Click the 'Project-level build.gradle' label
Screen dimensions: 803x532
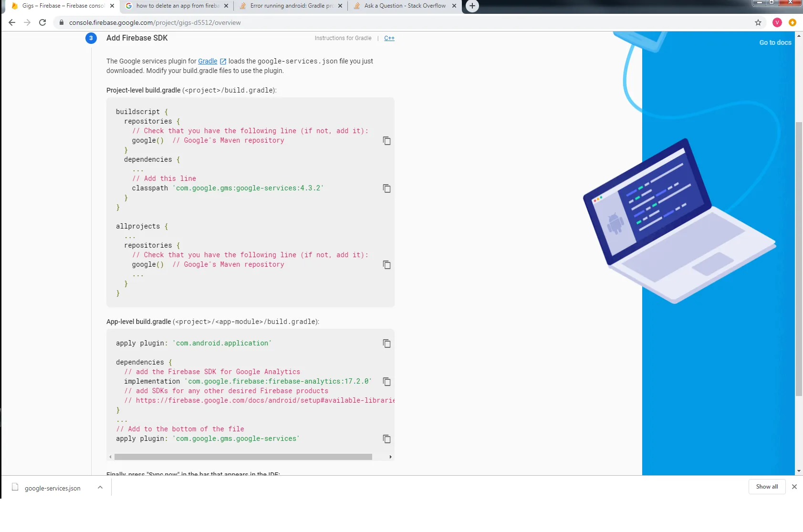click(x=144, y=90)
